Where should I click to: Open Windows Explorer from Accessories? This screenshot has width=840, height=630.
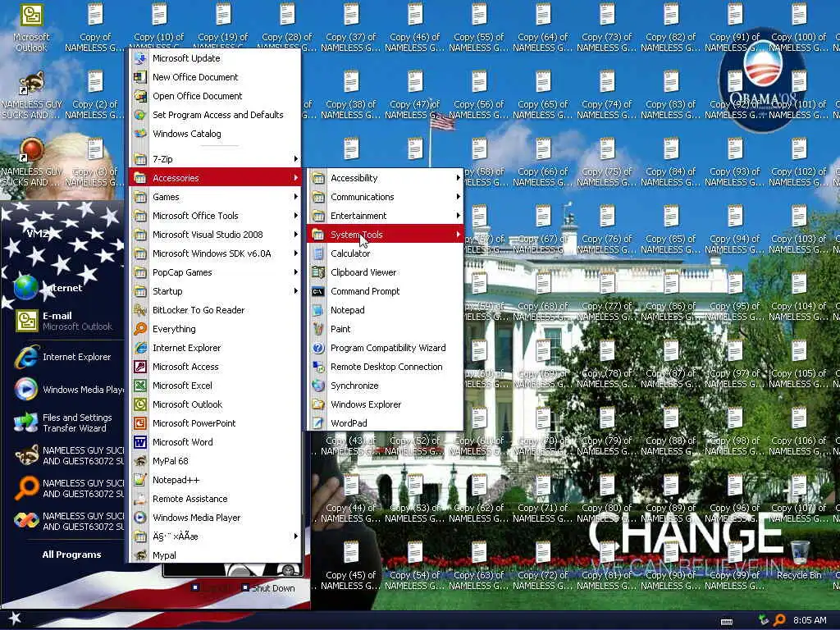(385, 404)
